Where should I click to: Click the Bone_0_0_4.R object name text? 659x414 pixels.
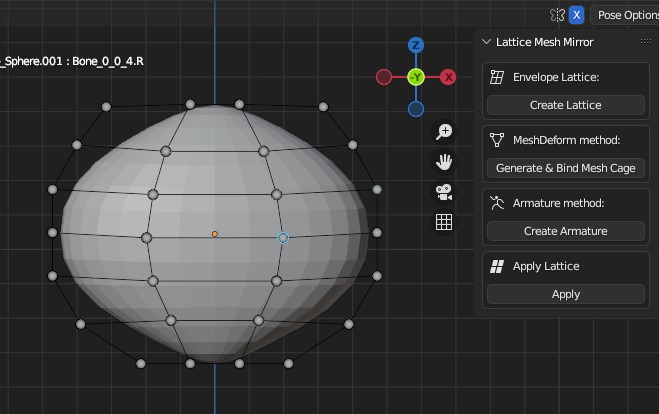(x=108, y=61)
